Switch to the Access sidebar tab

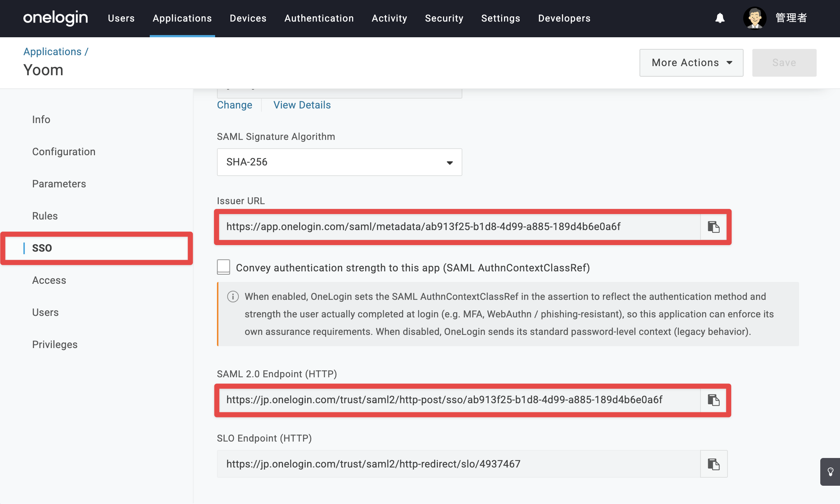[x=49, y=280]
